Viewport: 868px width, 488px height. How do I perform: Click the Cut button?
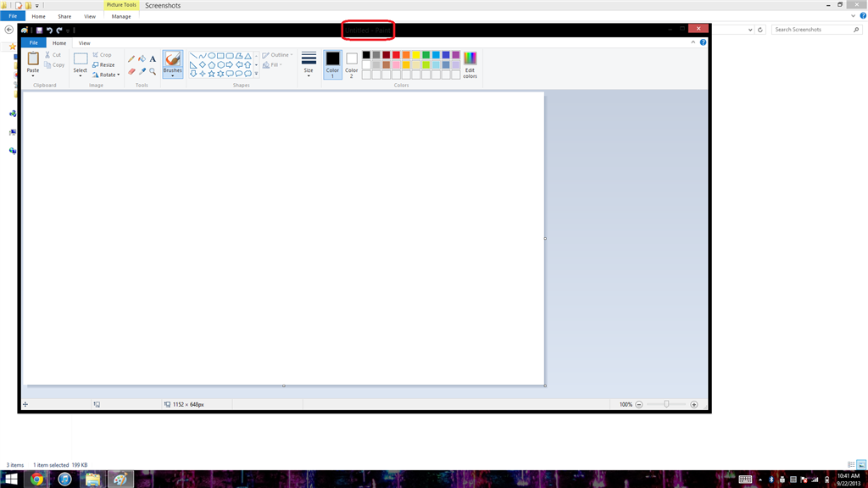pos(53,55)
